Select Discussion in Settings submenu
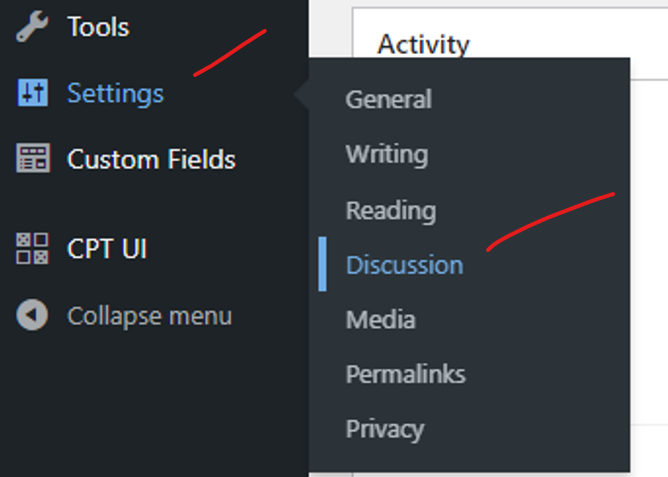Image resolution: width=668 pixels, height=477 pixels. pos(404,265)
